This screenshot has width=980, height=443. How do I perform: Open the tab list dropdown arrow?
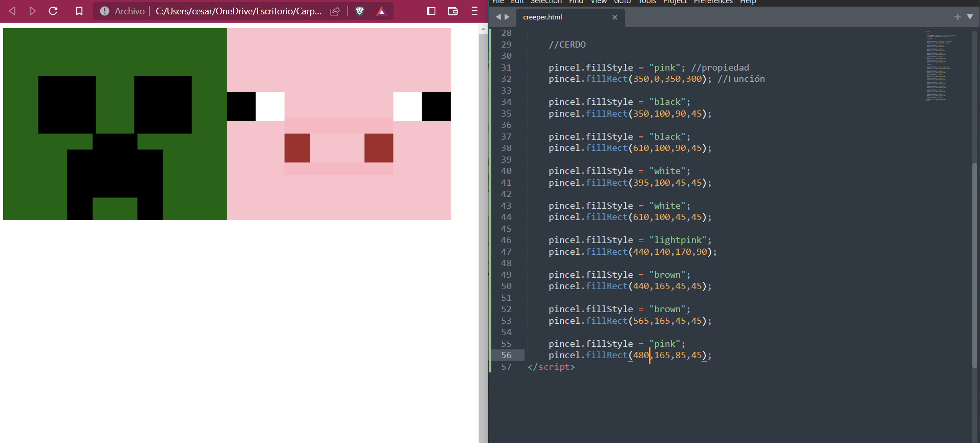tap(970, 17)
